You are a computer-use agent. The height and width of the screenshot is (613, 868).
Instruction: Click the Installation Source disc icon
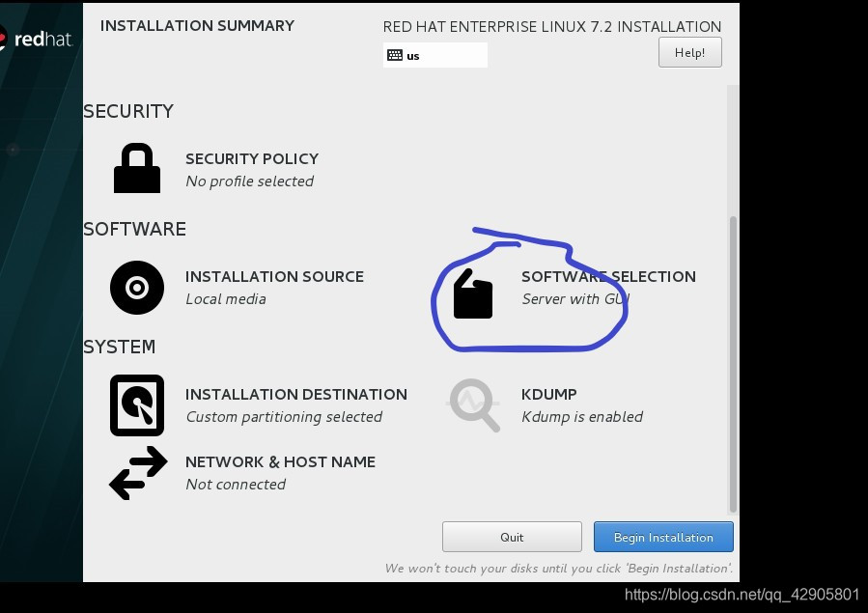click(137, 288)
